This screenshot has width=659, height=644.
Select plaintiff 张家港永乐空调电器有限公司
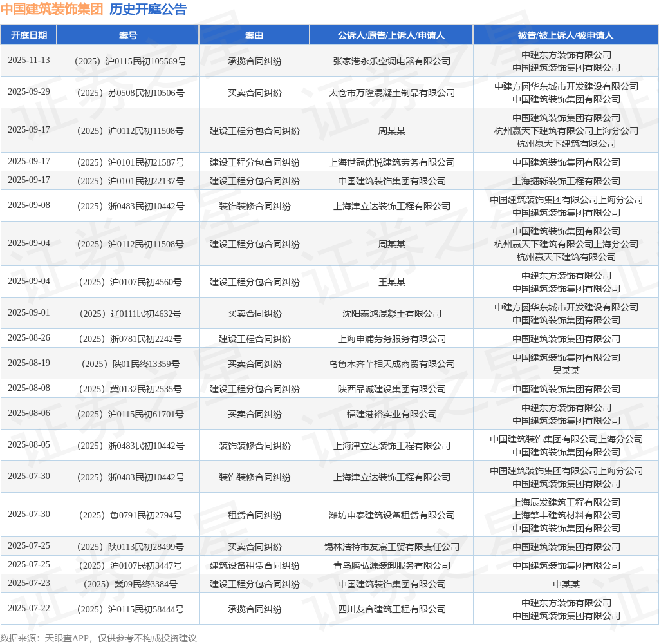click(391, 61)
